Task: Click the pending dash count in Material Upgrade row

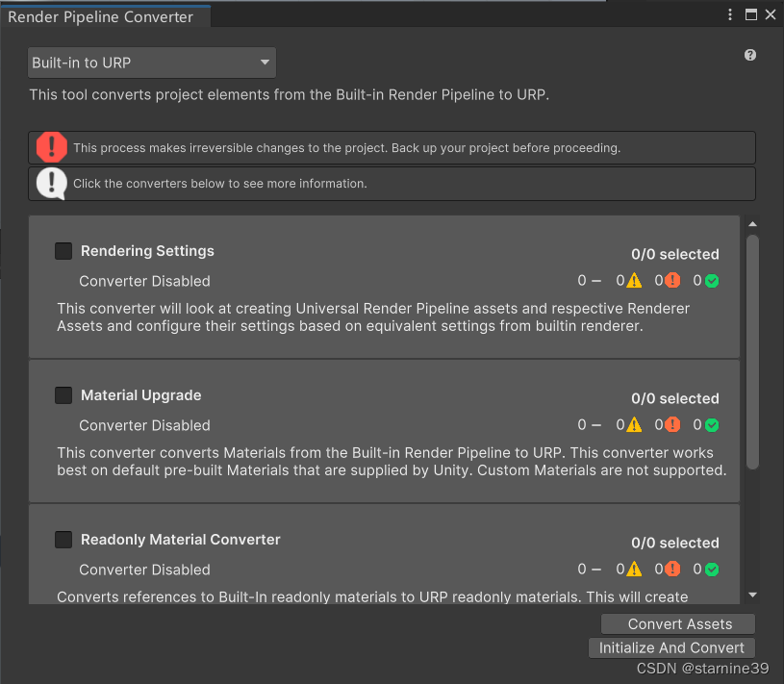Action: click(x=589, y=425)
